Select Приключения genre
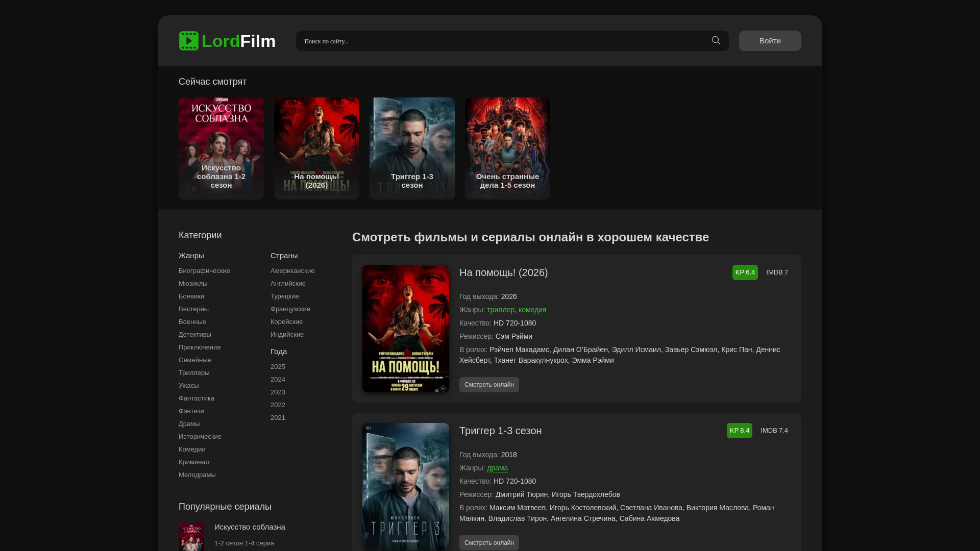Viewport: 980px width, 551px height. tap(200, 347)
